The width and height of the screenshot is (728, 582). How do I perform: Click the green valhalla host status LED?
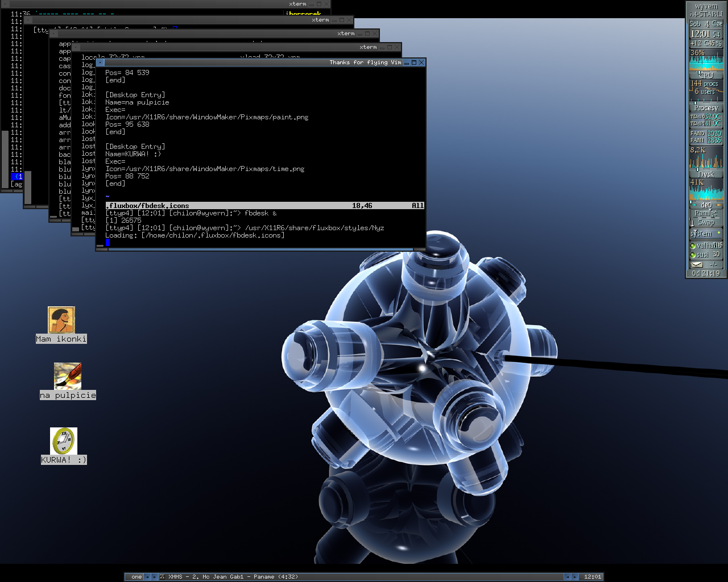pyautogui.click(x=693, y=246)
